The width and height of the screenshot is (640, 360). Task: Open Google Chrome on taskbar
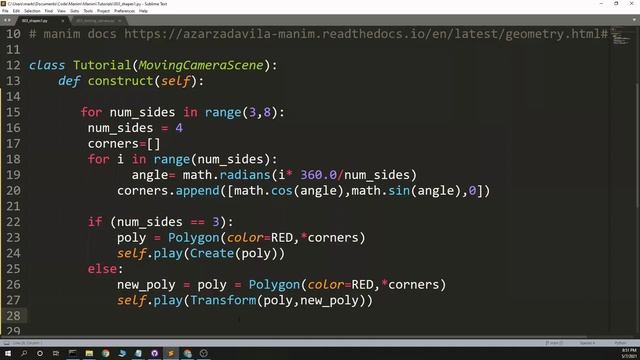106,353
